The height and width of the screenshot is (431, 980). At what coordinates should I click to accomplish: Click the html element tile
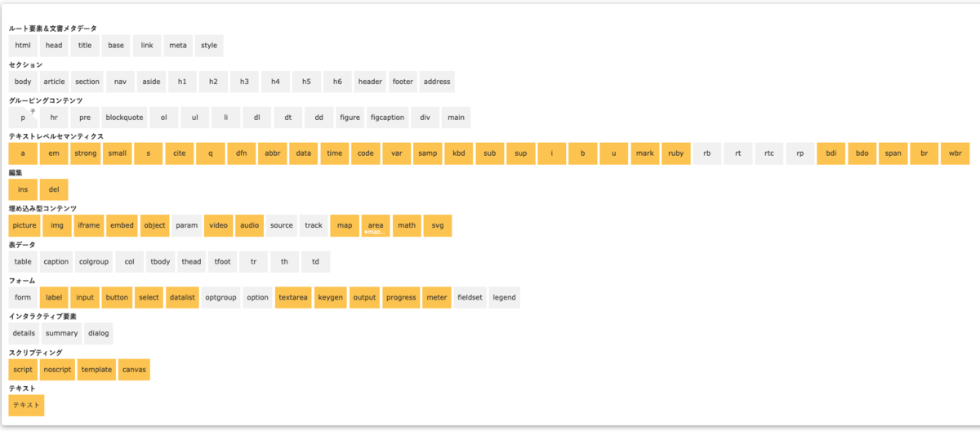[x=23, y=46]
